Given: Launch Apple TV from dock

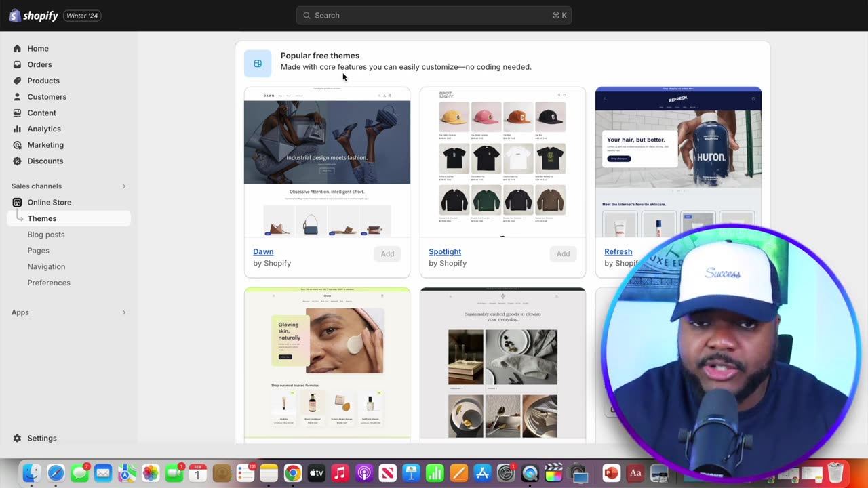Looking at the screenshot, I should pyautogui.click(x=317, y=472).
